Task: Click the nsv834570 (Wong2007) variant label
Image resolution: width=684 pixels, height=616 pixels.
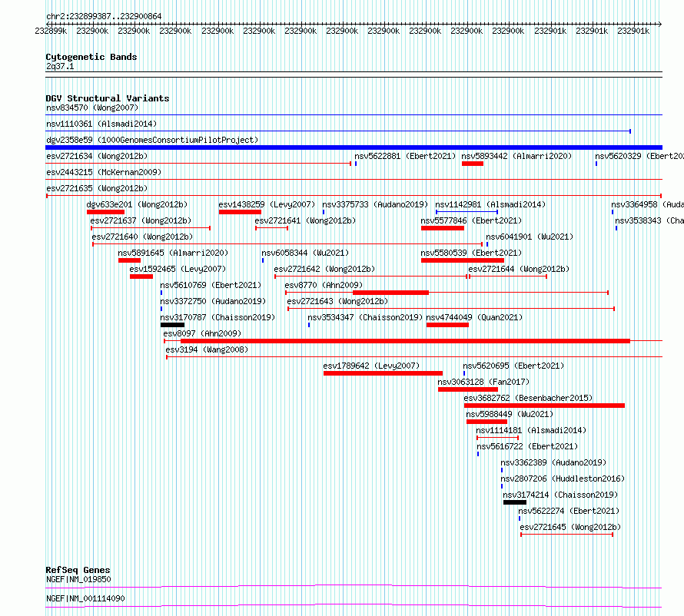Action: coord(92,108)
